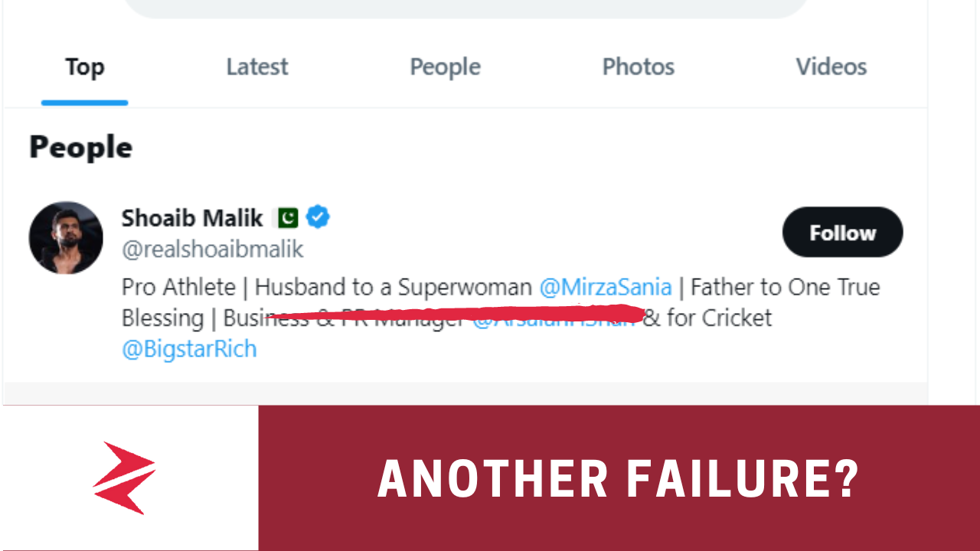Click the blue underline under Top
Image resolution: width=980 pixels, height=551 pixels.
point(84,102)
